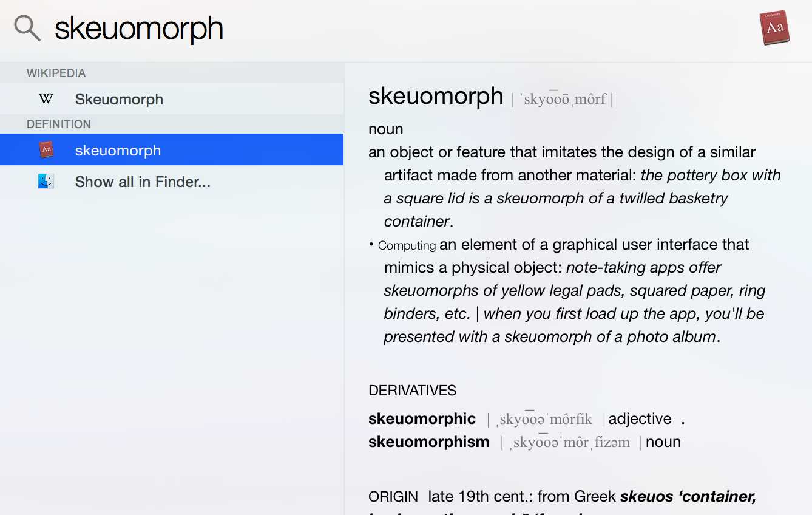This screenshot has height=515, width=812.
Task: Select the Skeuomorph Wikipedia result
Action: coord(172,99)
